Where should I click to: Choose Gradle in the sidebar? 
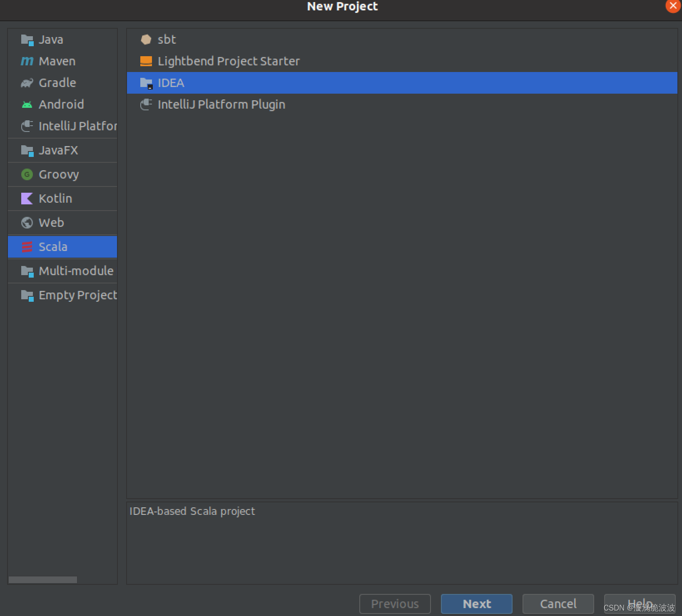(62, 83)
